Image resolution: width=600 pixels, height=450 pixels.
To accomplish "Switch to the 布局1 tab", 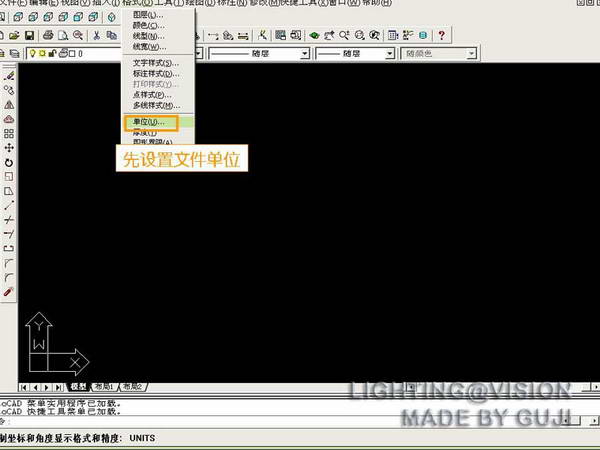I will (104, 387).
